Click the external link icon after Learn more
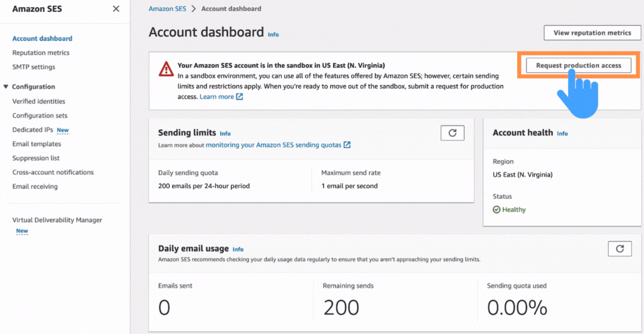 (x=240, y=96)
